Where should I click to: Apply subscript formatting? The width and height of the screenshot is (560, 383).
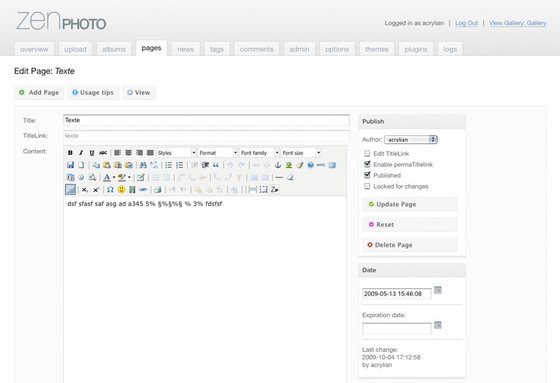85,190
